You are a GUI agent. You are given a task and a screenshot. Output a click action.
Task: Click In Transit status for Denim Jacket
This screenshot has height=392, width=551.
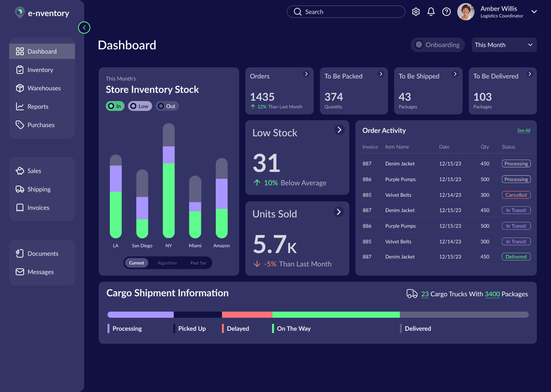pyautogui.click(x=516, y=211)
